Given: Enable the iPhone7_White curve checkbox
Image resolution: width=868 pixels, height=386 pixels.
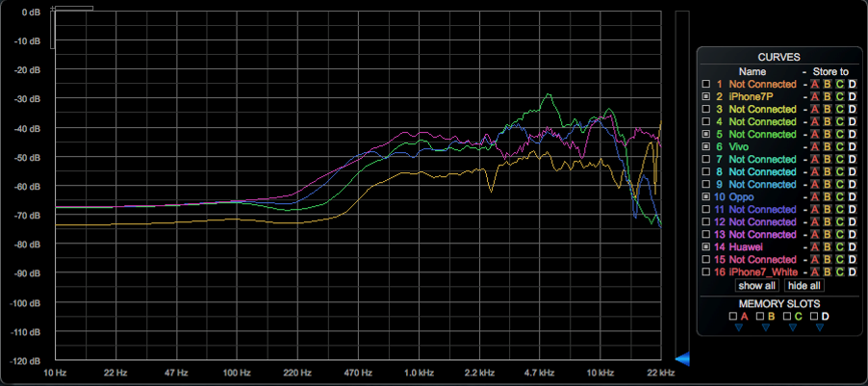Looking at the screenshot, I should [x=706, y=272].
